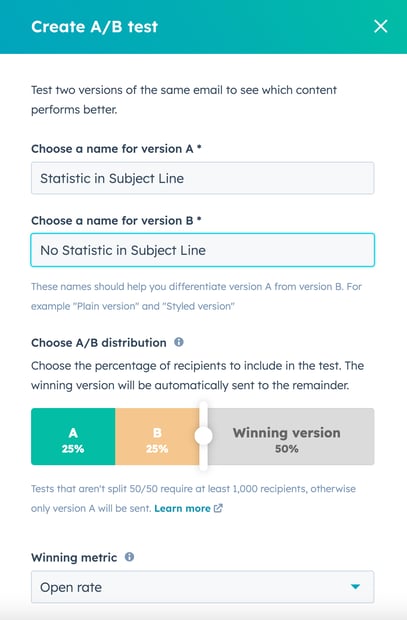Expand Winning metric using the caret arrow
The height and width of the screenshot is (620, 407).
pyautogui.click(x=355, y=587)
